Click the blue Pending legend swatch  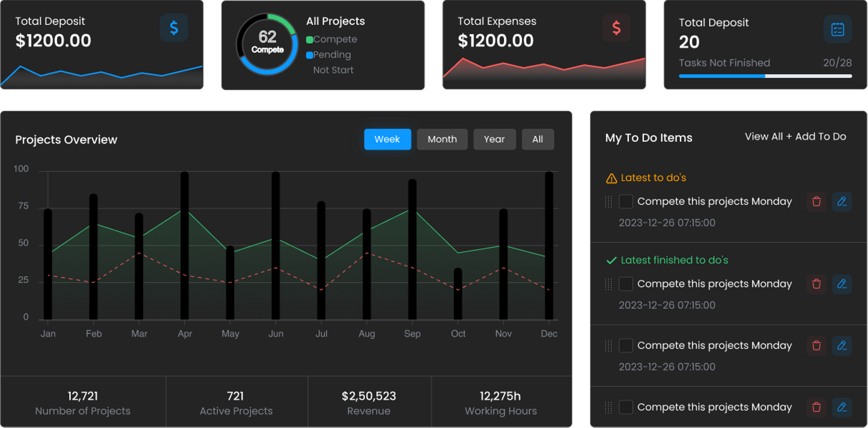[309, 55]
